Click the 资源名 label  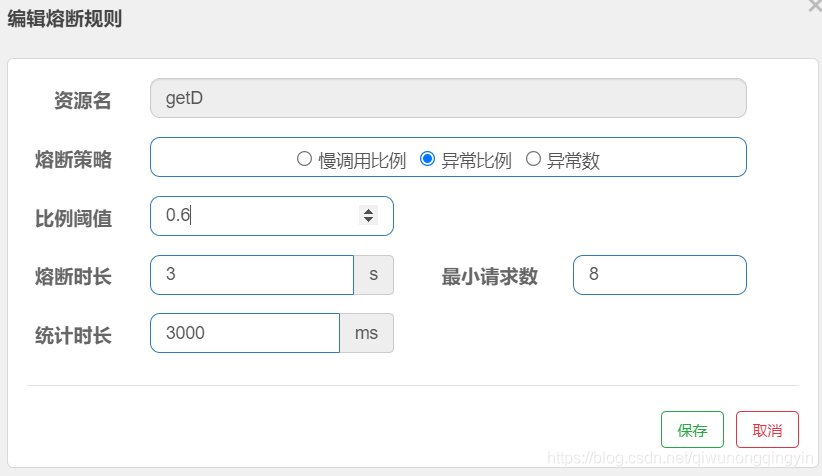tap(83, 100)
